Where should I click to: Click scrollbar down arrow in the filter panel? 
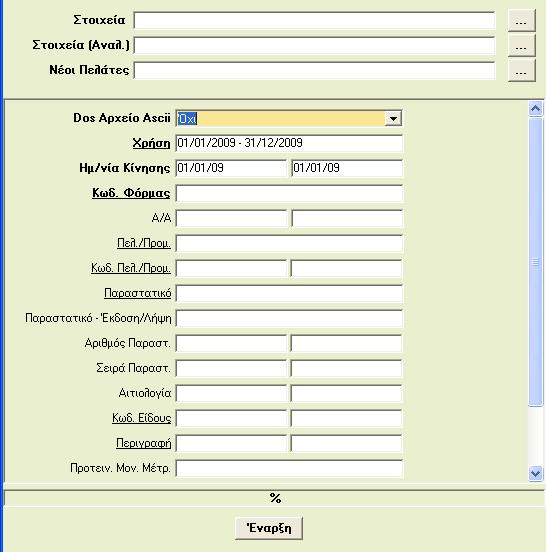535,473
